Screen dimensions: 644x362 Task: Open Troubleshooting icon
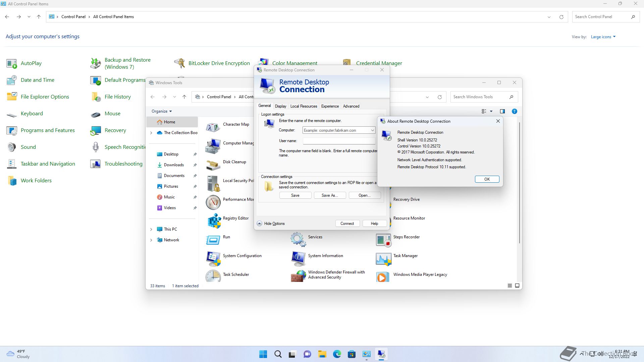point(96,164)
